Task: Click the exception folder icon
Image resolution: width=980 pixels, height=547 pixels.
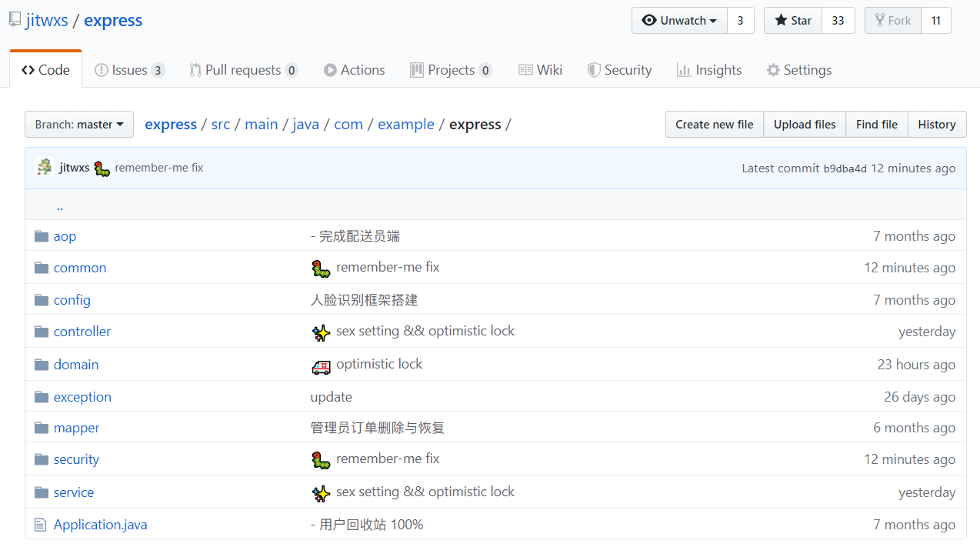Action: click(x=42, y=397)
